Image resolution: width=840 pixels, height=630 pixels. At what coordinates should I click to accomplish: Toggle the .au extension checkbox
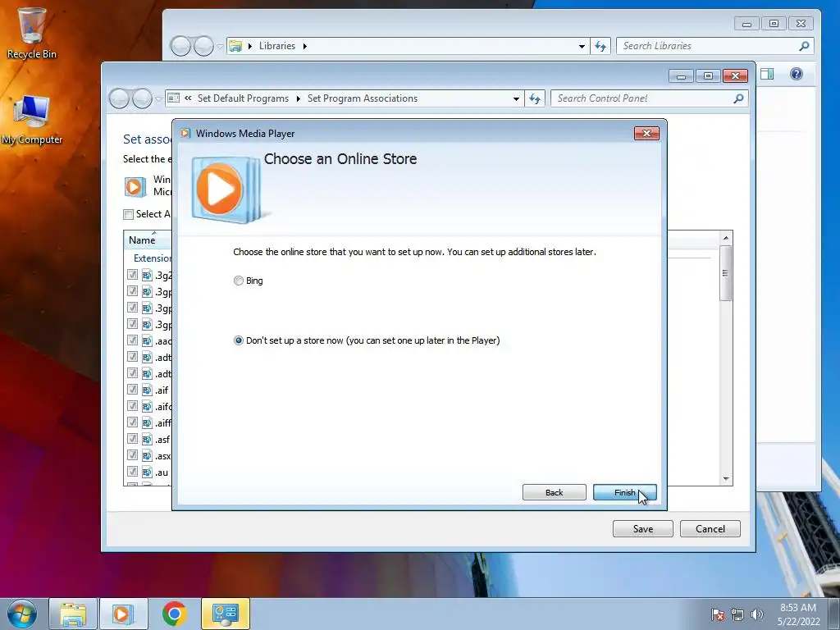[132, 472]
